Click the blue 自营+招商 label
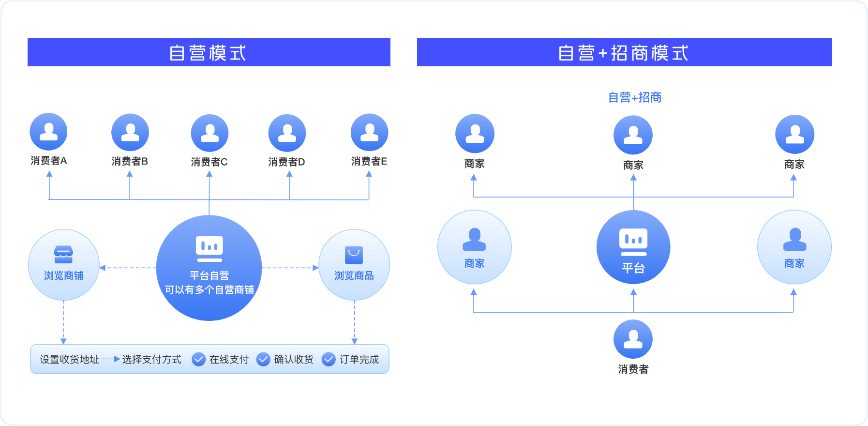This screenshot has width=868, height=426. [x=634, y=97]
